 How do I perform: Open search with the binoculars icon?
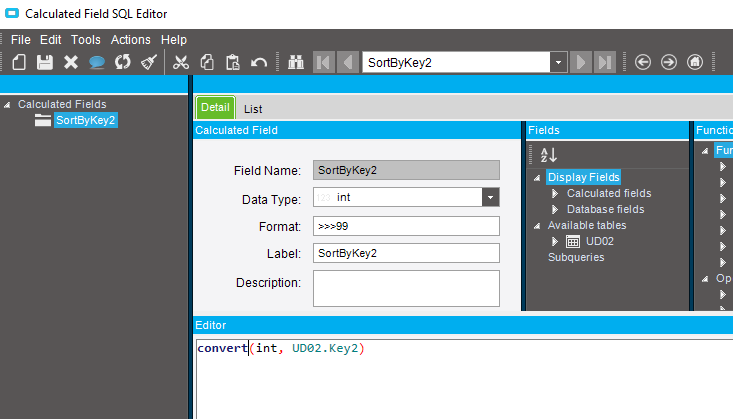tap(296, 62)
